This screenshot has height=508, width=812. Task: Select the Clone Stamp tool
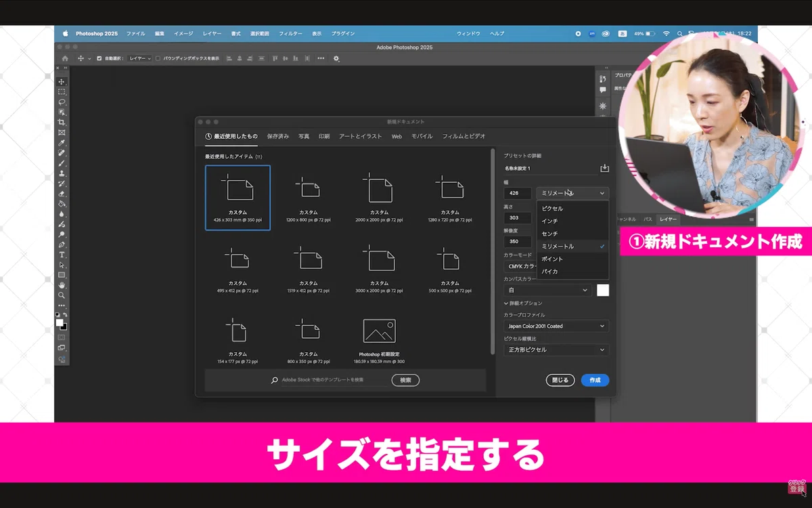click(x=62, y=173)
